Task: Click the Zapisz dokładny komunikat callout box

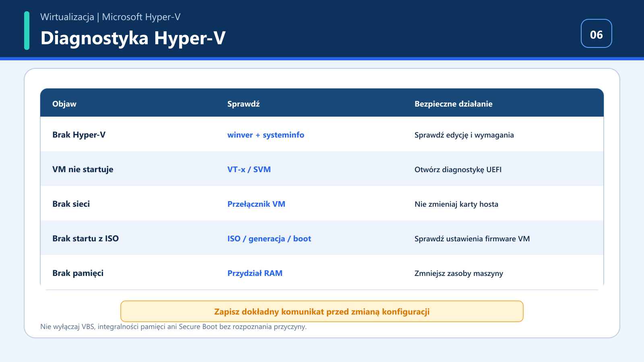Action: pos(322,311)
